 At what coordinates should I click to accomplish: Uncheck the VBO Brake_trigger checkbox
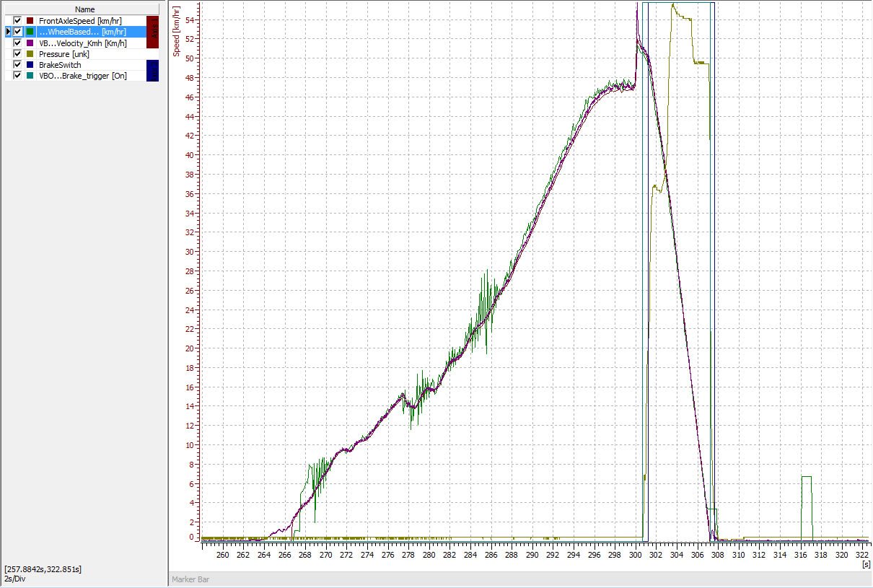pos(17,75)
